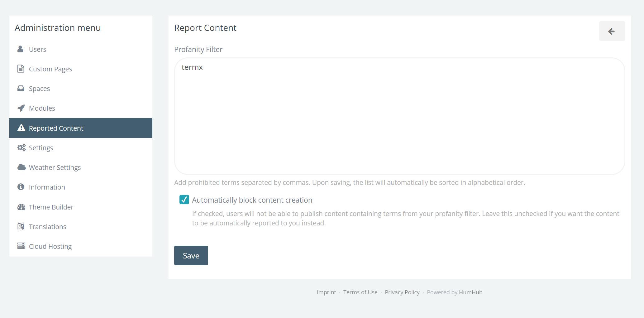The image size is (644, 318).
Task: Click the Reported Content warning triangle icon
Action: click(x=21, y=128)
